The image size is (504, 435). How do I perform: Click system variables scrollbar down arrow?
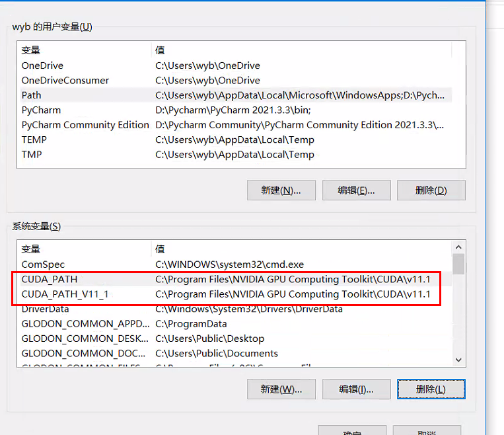(458, 360)
